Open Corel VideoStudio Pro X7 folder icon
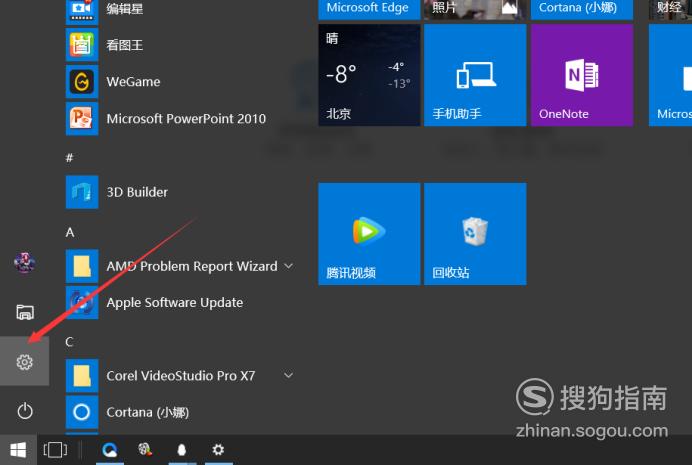 click(x=82, y=375)
